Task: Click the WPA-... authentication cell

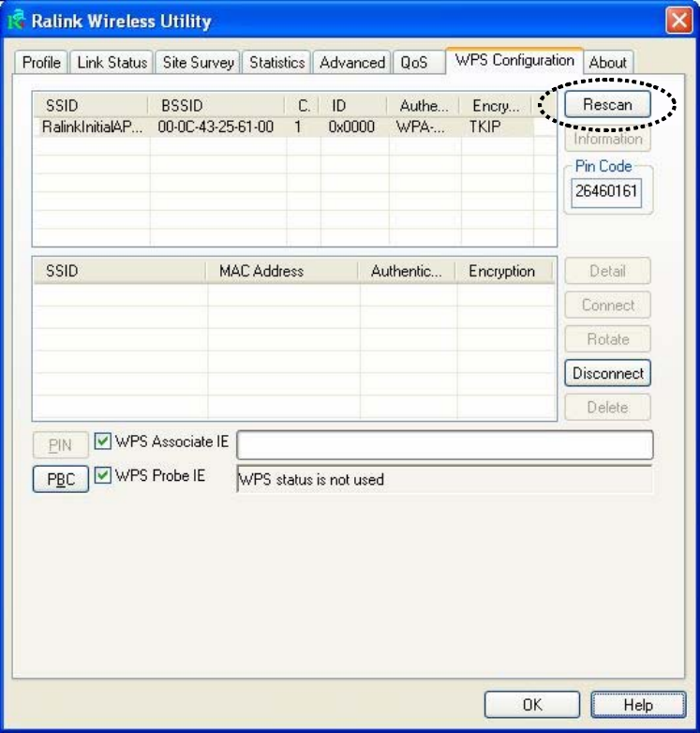Action: pos(421,127)
